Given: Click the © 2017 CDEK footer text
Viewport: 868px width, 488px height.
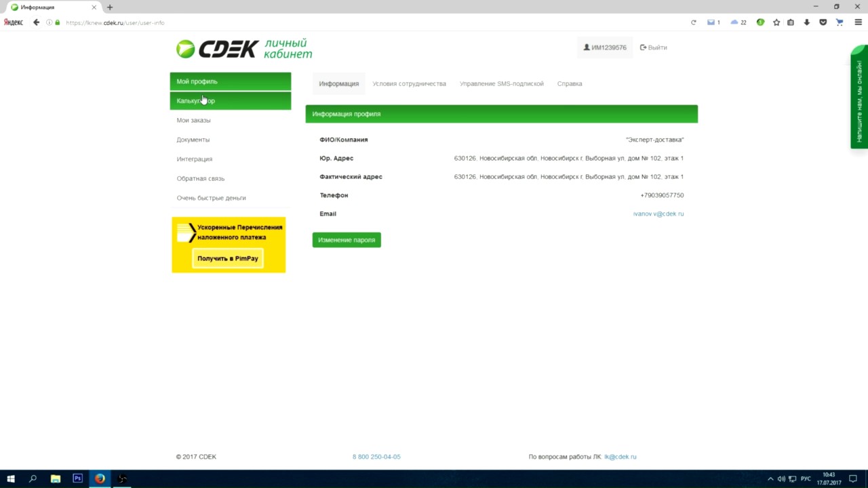Looking at the screenshot, I should (x=196, y=457).
